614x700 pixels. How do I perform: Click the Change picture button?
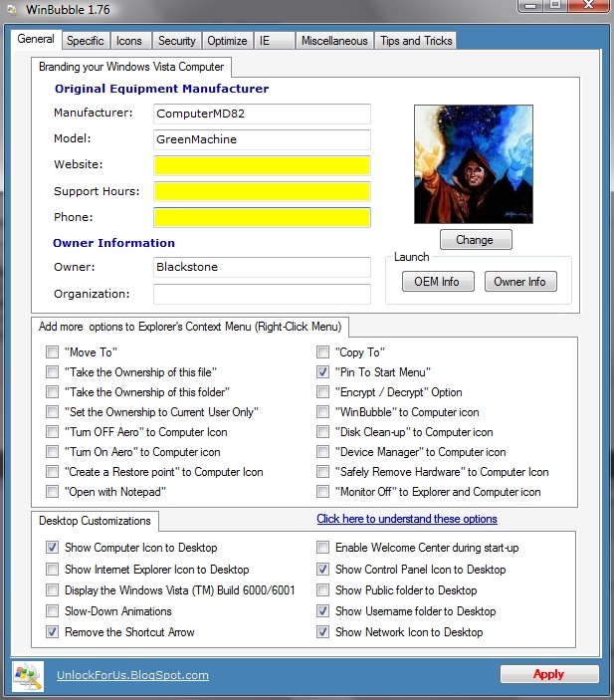476,240
